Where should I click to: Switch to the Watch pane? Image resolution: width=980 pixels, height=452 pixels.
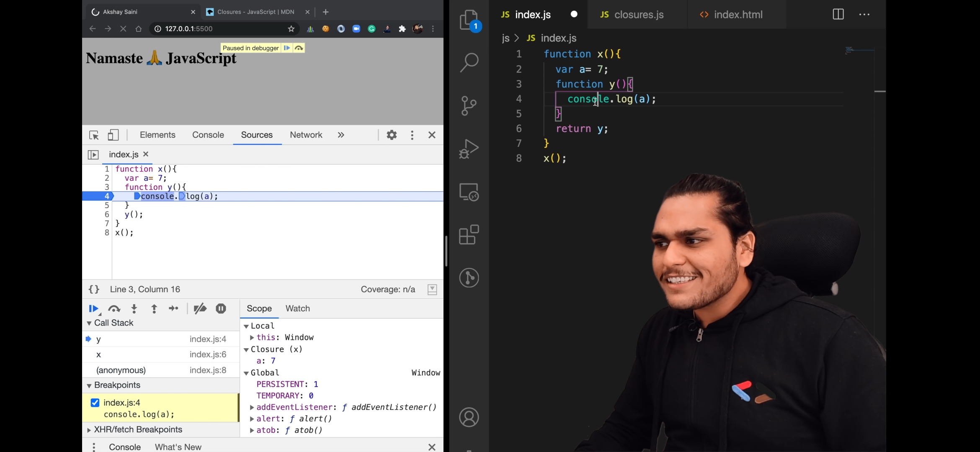[297, 308]
